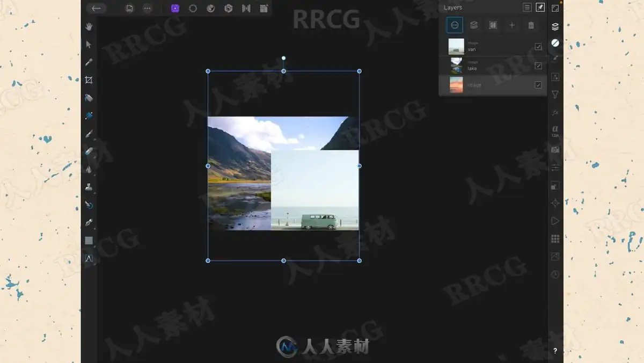Switch to the Selections Persona
Screen dimensions: 644x363
[x=193, y=8]
